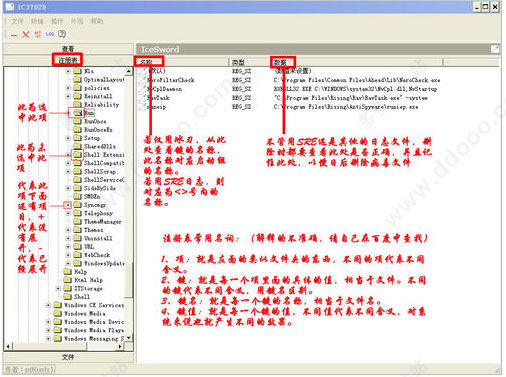506x377 pixels.
Task: Expand the ShellCompatibility tree node
Action: pos(68,163)
